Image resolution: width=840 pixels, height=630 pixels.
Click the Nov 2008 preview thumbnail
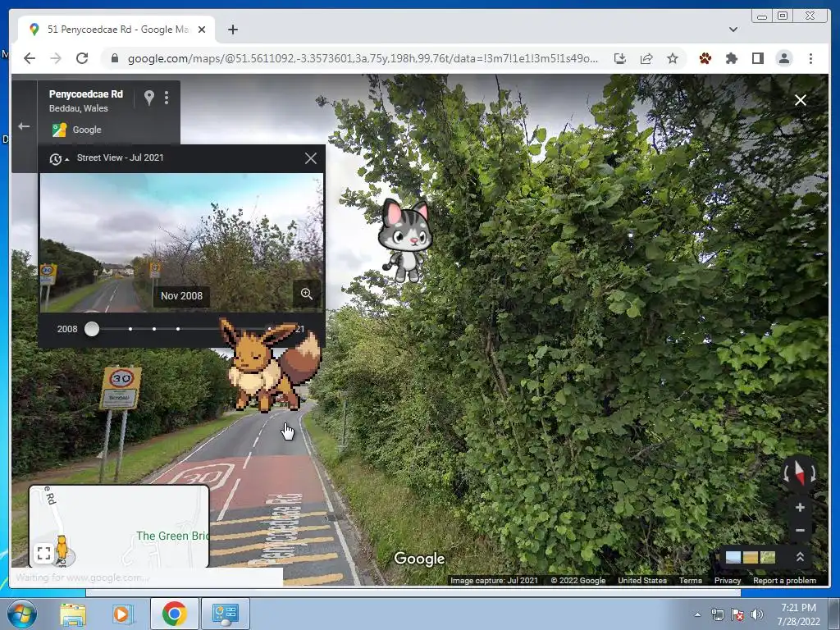pos(181,242)
